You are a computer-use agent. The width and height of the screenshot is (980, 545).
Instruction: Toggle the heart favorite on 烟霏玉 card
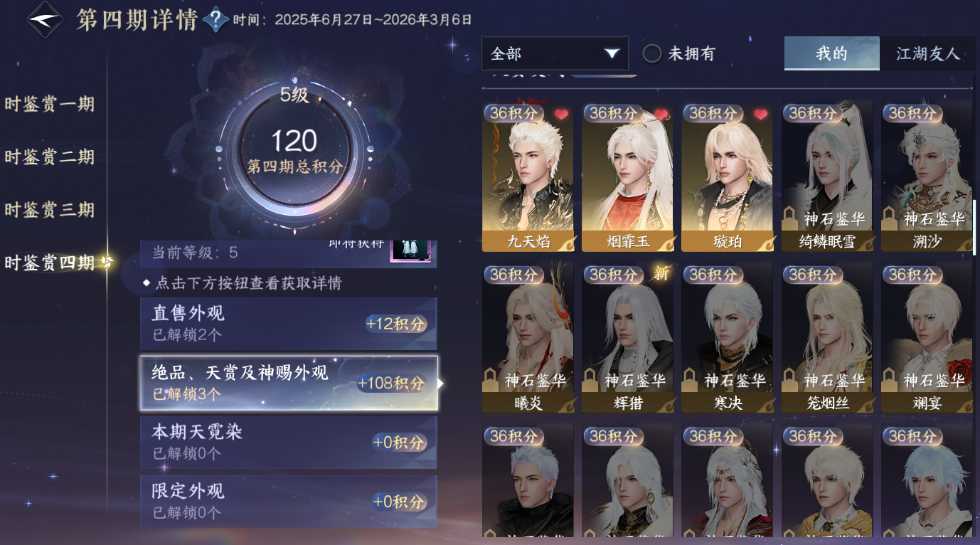click(661, 115)
